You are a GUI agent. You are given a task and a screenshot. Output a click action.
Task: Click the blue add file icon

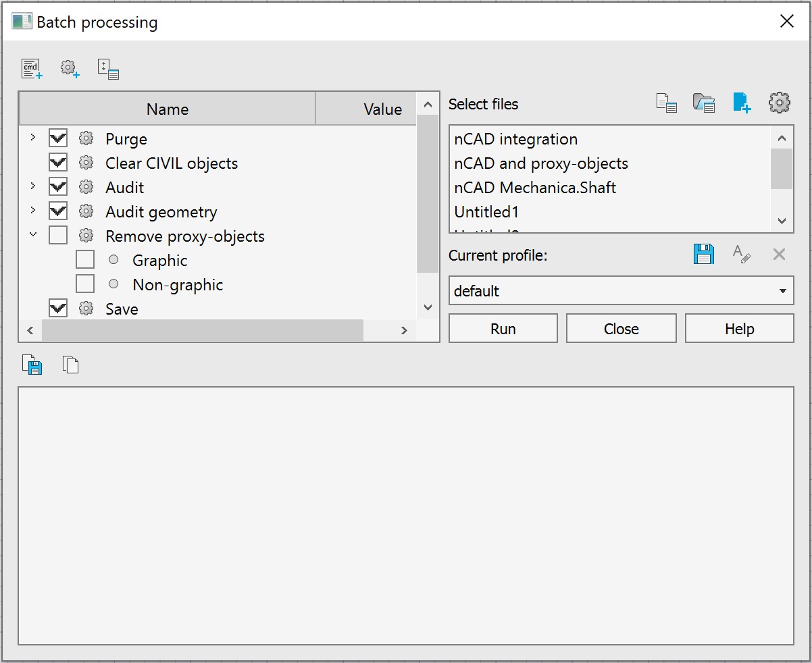(x=741, y=103)
